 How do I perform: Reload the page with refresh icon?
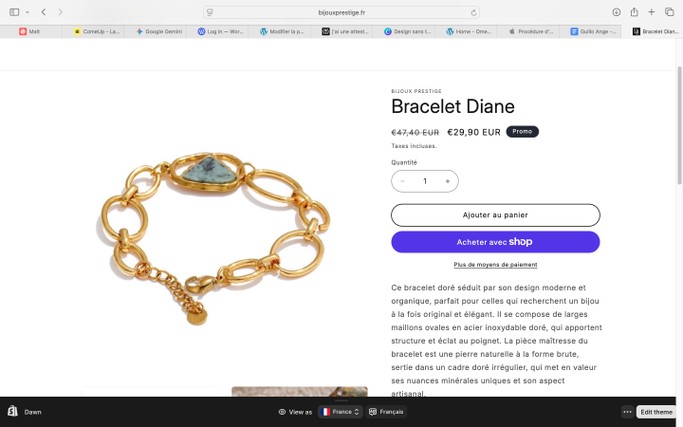(x=473, y=13)
